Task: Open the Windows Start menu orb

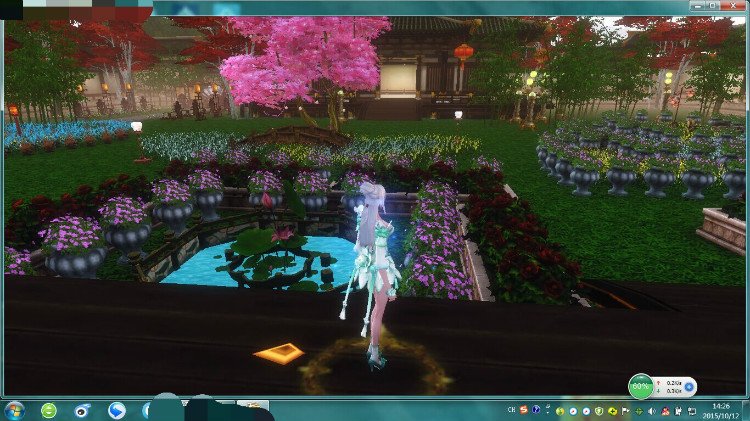Action: [x=14, y=410]
